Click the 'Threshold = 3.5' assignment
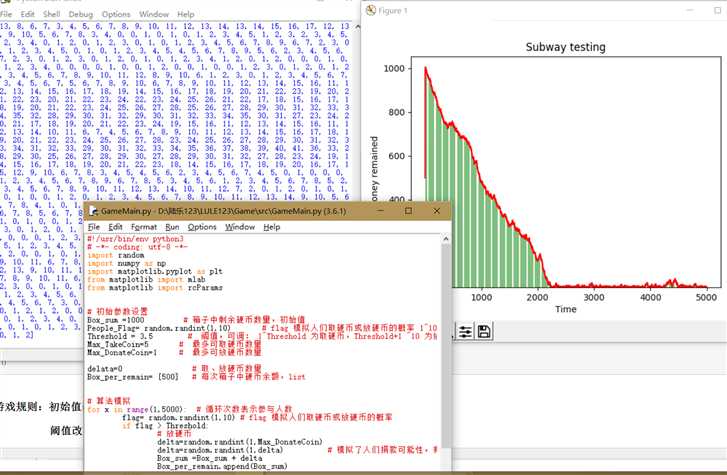 coord(120,336)
